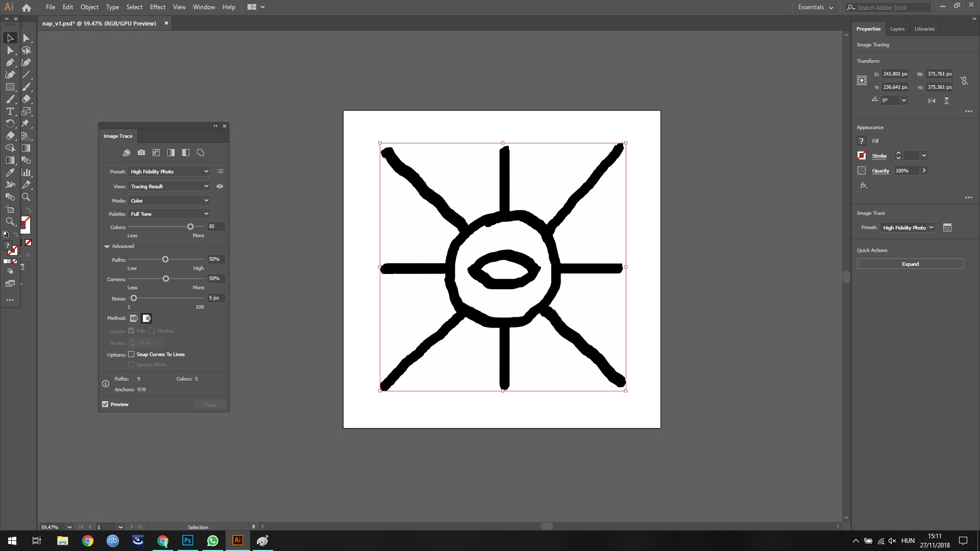Enable Snap Curves To Lines option
The width and height of the screenshot is (980, 551).
pos(131,354)
